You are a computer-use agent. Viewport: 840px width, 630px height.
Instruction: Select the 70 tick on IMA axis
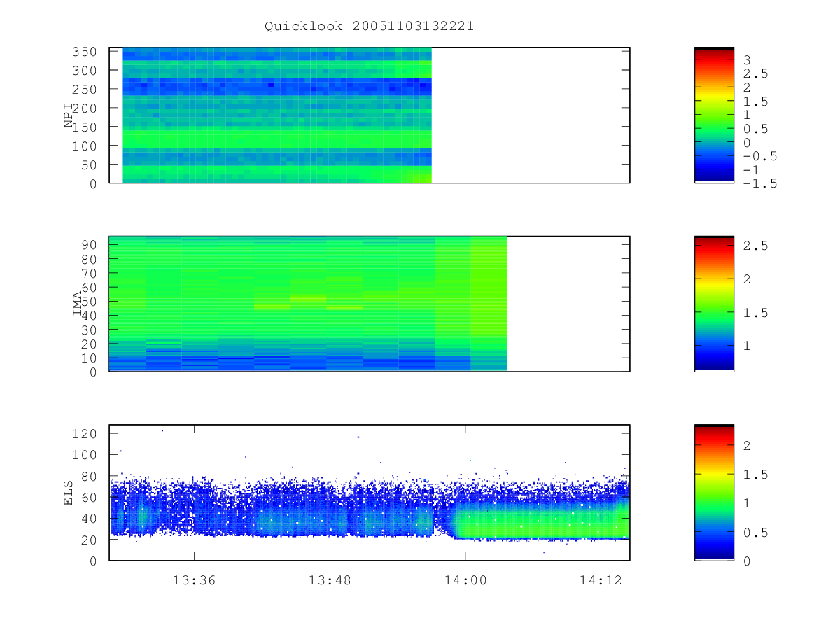coord(90,273)
